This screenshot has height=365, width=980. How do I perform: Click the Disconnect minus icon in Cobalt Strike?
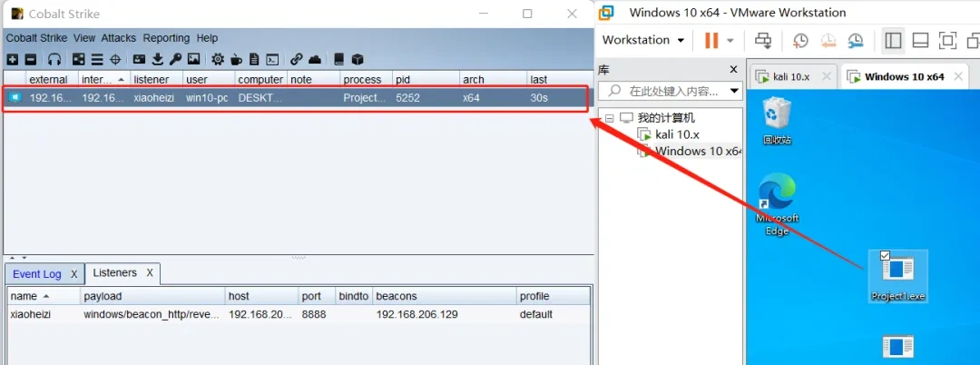(31, 59)
